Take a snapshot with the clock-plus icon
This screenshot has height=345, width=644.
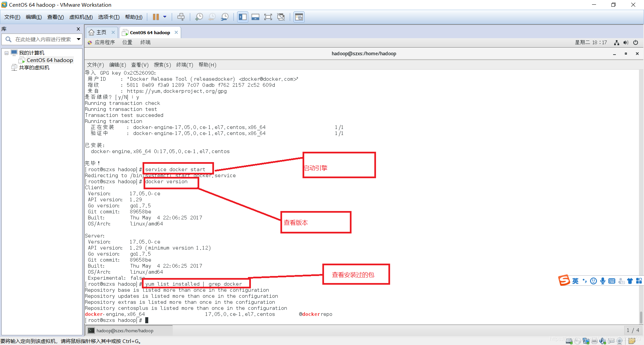(199, 17)
